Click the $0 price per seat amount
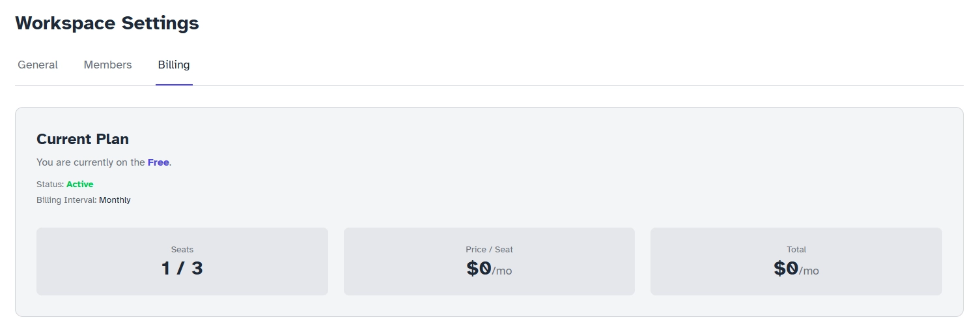The width and height of the screenshot is (980, 328). pos(479,268)
